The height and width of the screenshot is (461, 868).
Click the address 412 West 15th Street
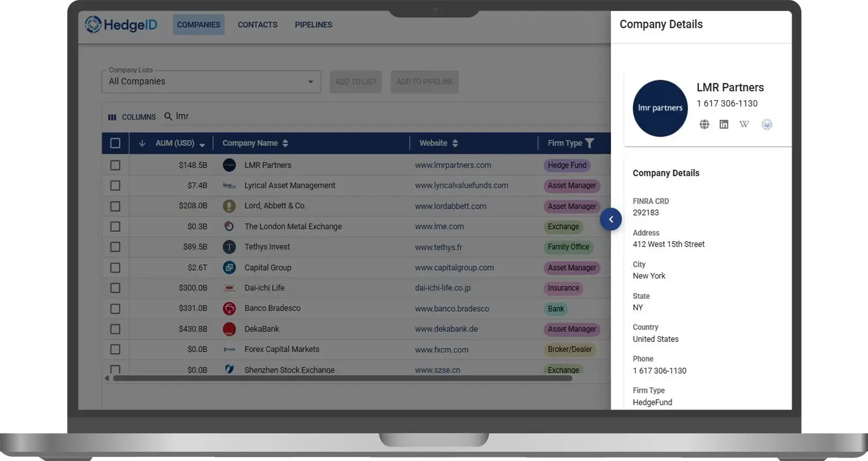(669, 245)
